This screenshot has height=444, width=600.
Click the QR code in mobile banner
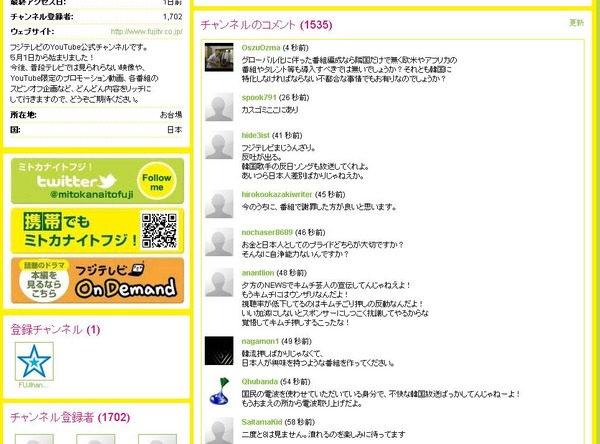pyautogui.click(x=159, y=231)
